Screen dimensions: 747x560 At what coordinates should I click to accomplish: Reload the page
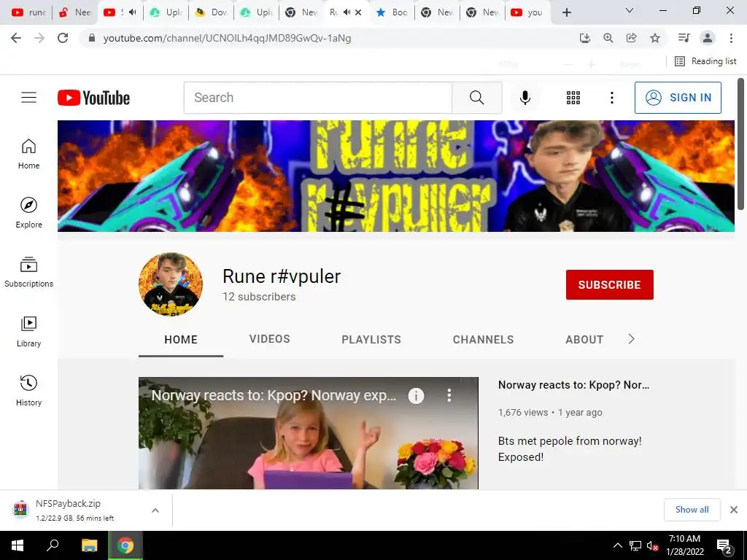[x=63, y=38]
